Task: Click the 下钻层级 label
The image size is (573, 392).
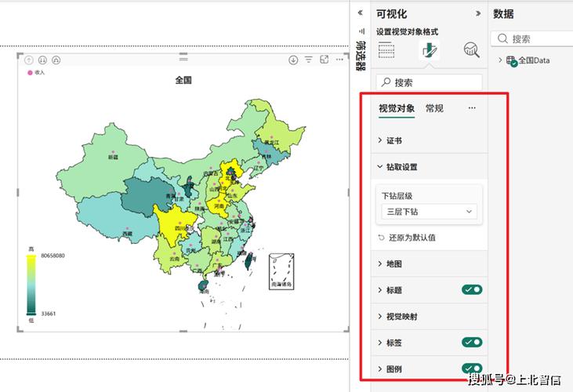Action: [397, 196]
